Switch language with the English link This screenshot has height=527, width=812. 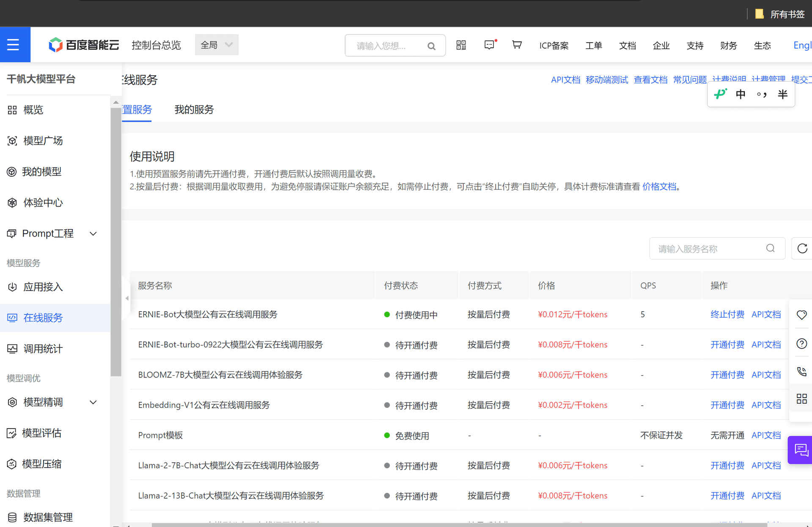click(802, 45)
